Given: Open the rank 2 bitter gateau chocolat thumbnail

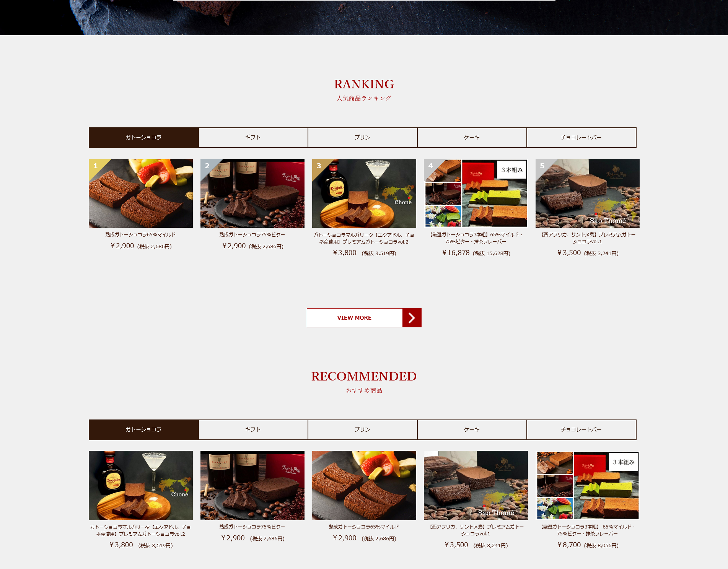Looking at the screenshot, I should [x=252, y=193].
